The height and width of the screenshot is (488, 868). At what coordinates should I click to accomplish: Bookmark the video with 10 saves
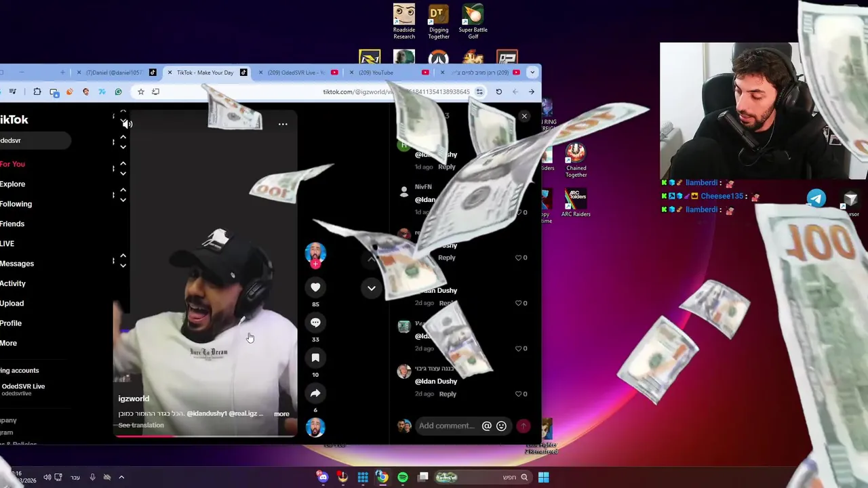pos(315,358)
